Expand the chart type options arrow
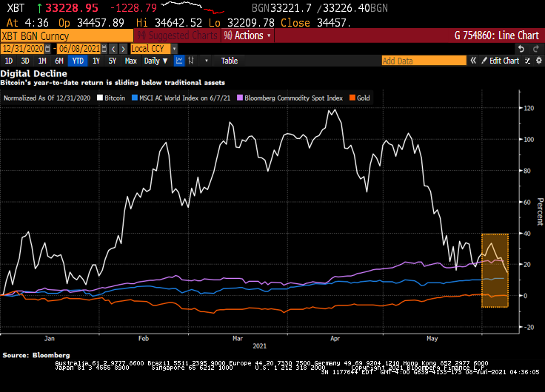Viewport: 545px width, 392px height. pyautogui.click(x=207, y=61)
